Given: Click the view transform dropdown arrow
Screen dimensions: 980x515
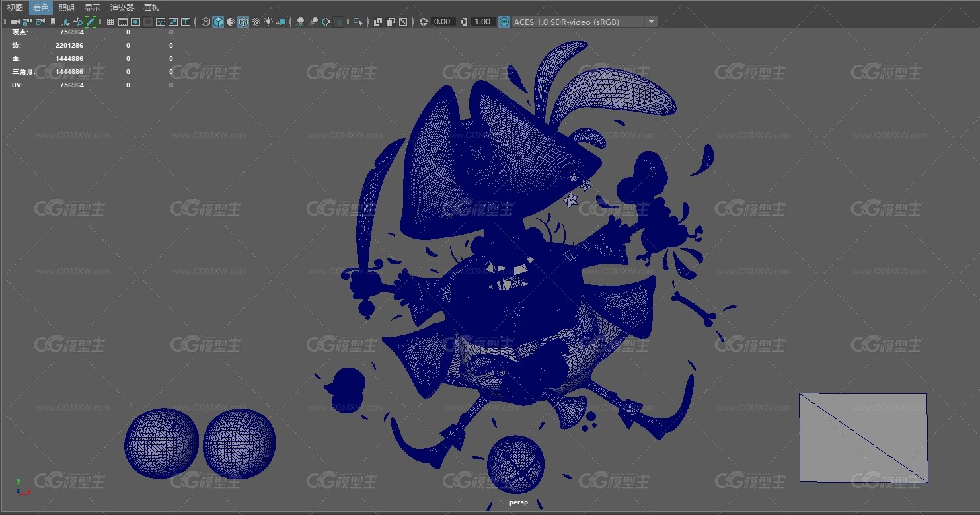Looking at the screenshot, I should [x=651, y=22].
